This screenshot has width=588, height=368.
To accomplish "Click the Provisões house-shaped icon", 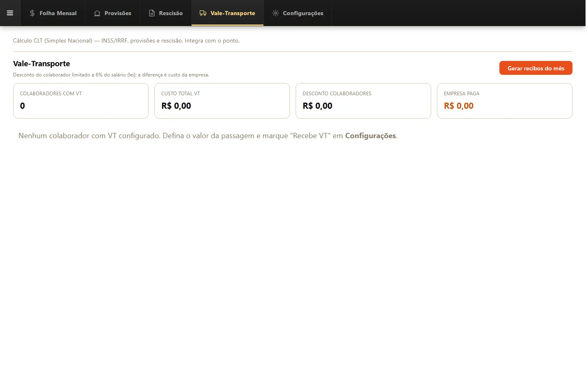I will coord(97,13).
